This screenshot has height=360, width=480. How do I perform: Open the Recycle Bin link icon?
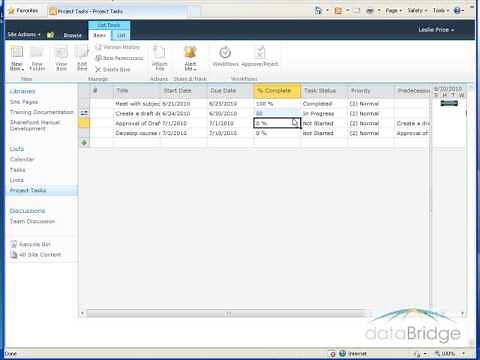14,244
